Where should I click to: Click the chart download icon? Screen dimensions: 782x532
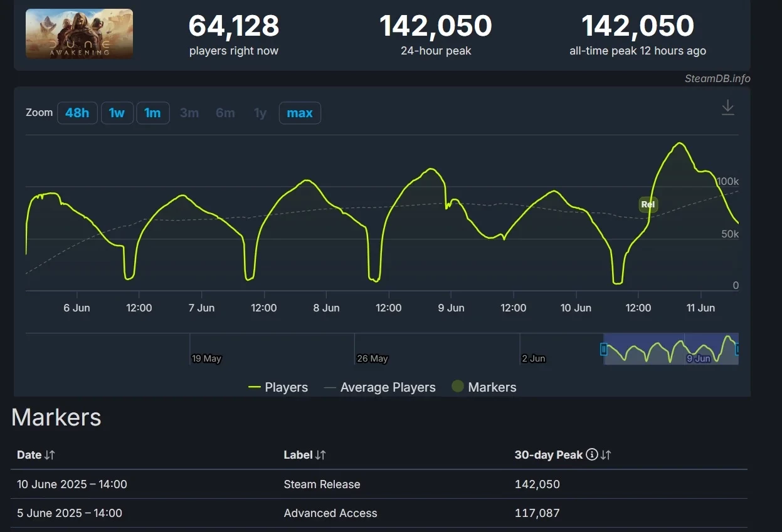click(x=727, y=107)
